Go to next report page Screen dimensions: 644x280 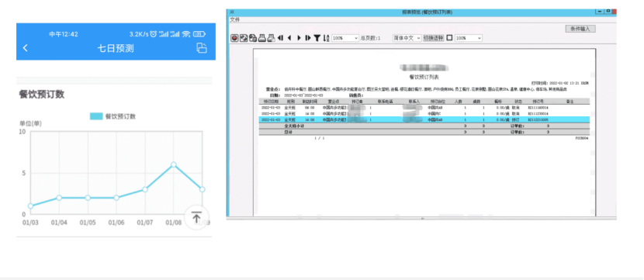tap(299, 38)
